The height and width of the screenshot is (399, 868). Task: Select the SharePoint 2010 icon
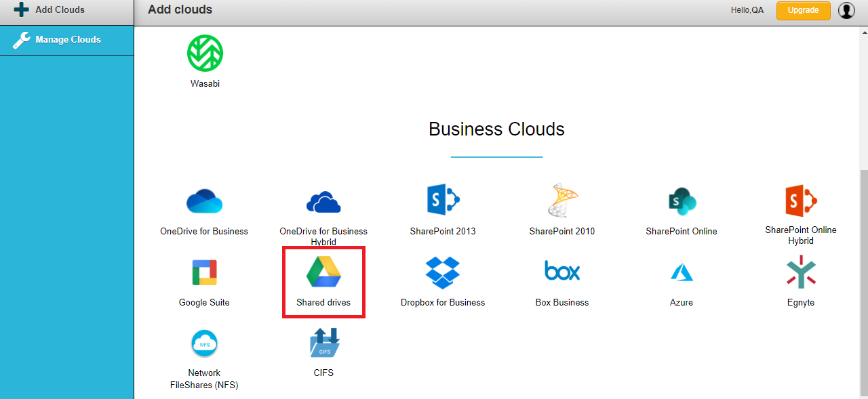562,199
